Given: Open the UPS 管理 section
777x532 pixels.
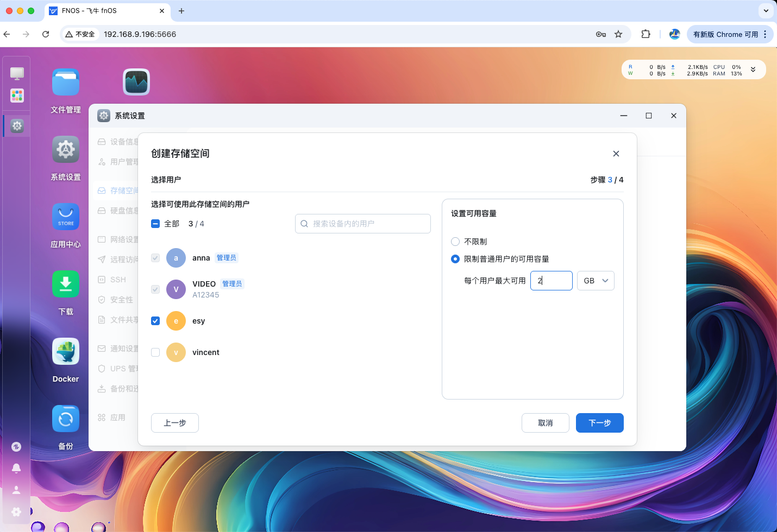Looking at the screenshot, I should click(x=124, y=368).
